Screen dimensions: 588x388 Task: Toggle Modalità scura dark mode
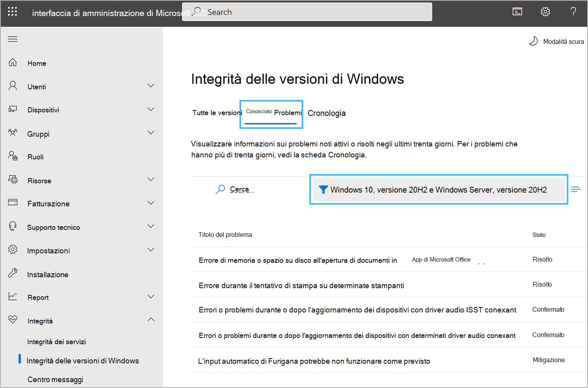(556, 41)
